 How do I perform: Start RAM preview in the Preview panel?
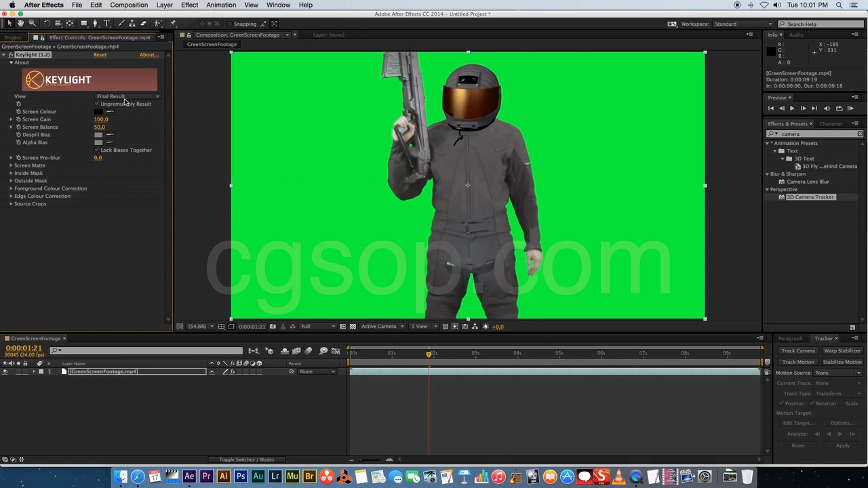coord(850,108)
